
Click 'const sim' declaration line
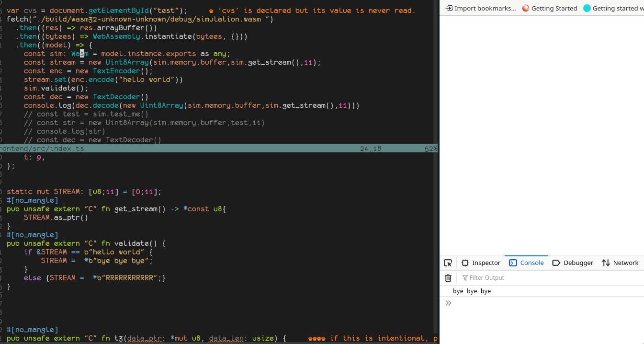[x=127, y=54]
